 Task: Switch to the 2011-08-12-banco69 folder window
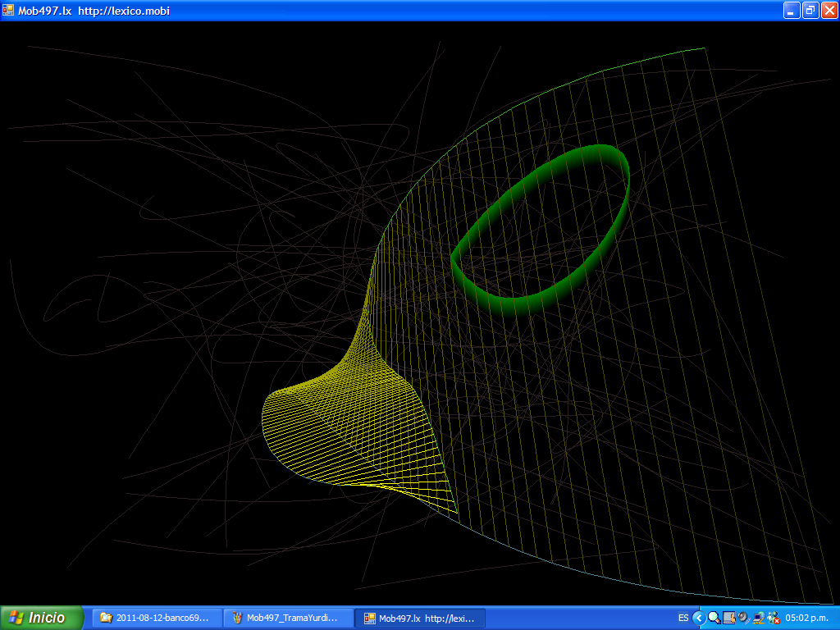(x=157, y=618)
